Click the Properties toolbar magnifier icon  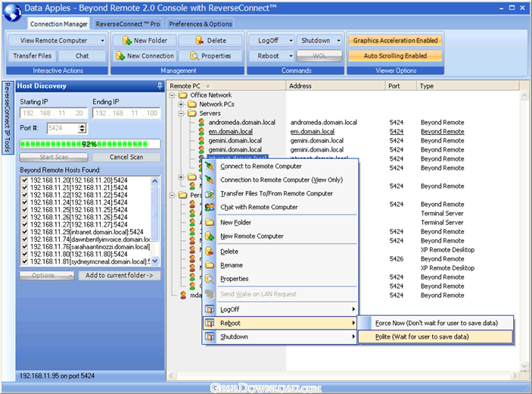coord(194,56)
